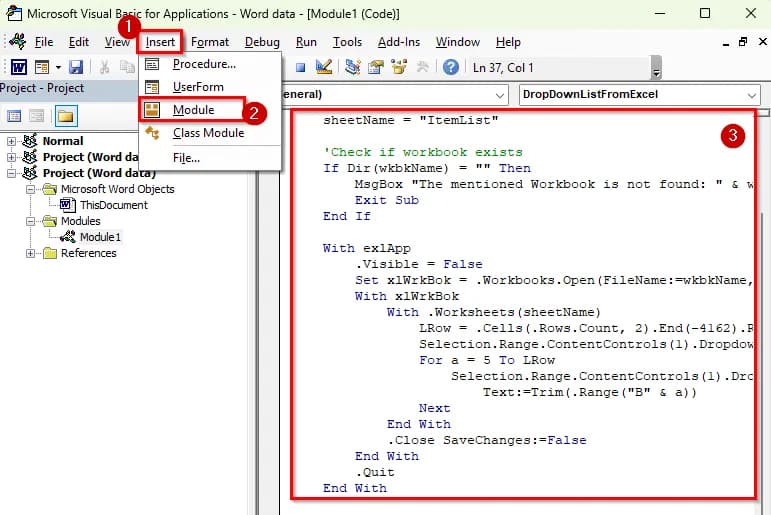The width and height of the screenshot is (771, 515).
Task: Open the DropDownListFromExcel procedure dropdown
Action: coord(751,95)
